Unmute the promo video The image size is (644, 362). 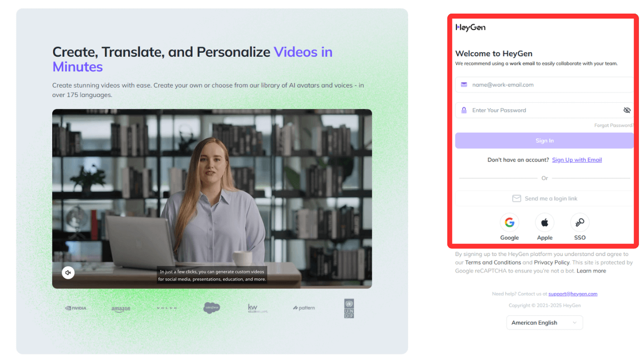tap(68, 273)
